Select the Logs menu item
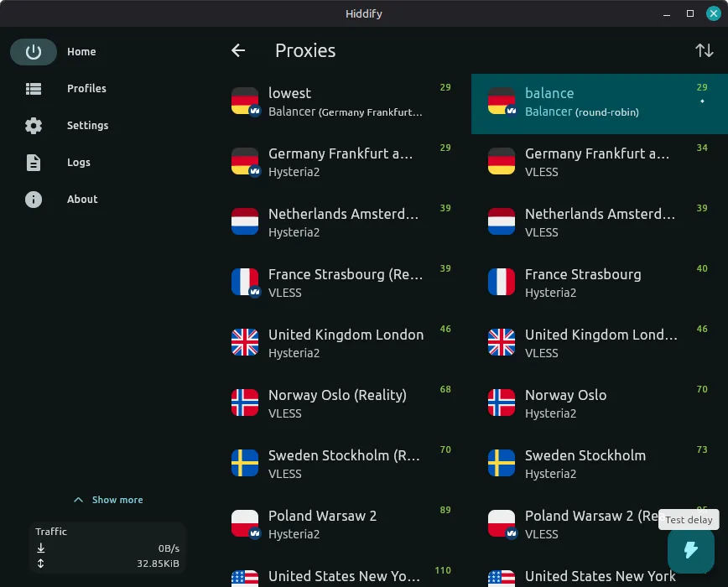 [x=79, y=163]
